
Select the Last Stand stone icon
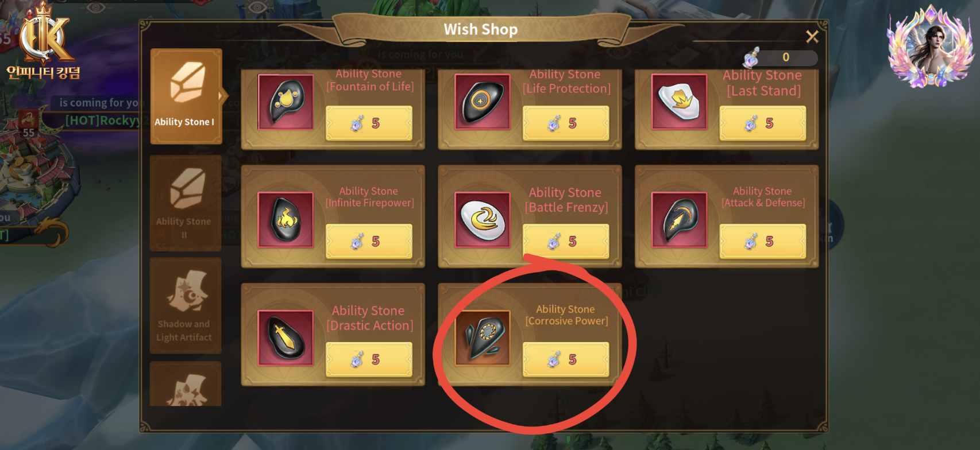(679, 102)
